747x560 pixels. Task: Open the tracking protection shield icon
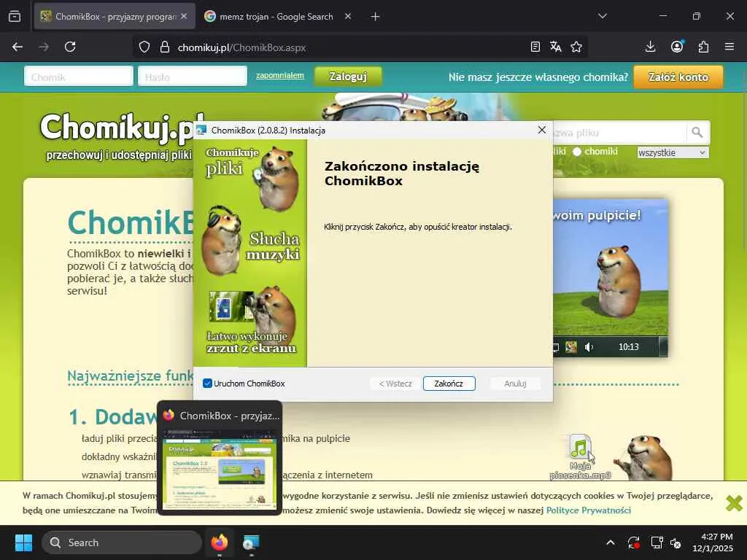[144, 47]
